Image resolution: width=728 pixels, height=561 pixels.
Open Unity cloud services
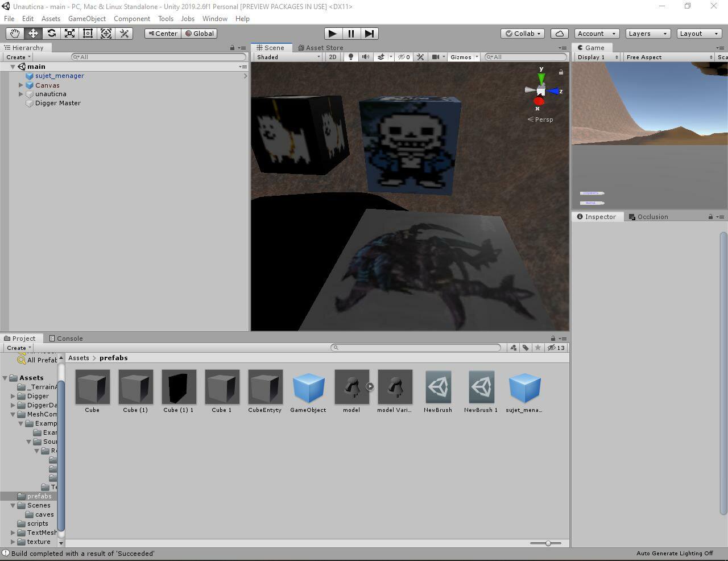tap(560, 34)
